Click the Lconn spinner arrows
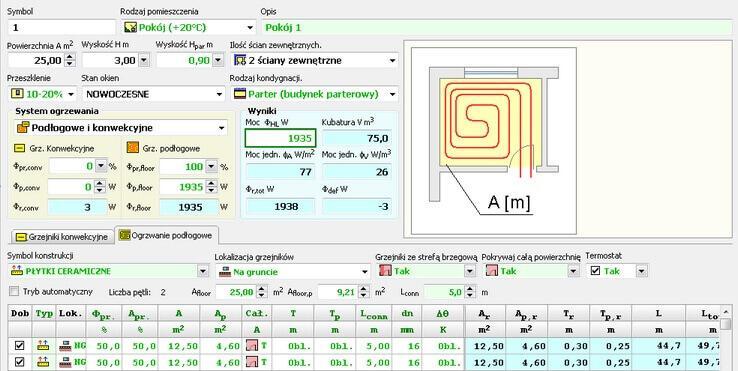Image resolution: width=738 pixels, height=371 pixels. (471, 292)
